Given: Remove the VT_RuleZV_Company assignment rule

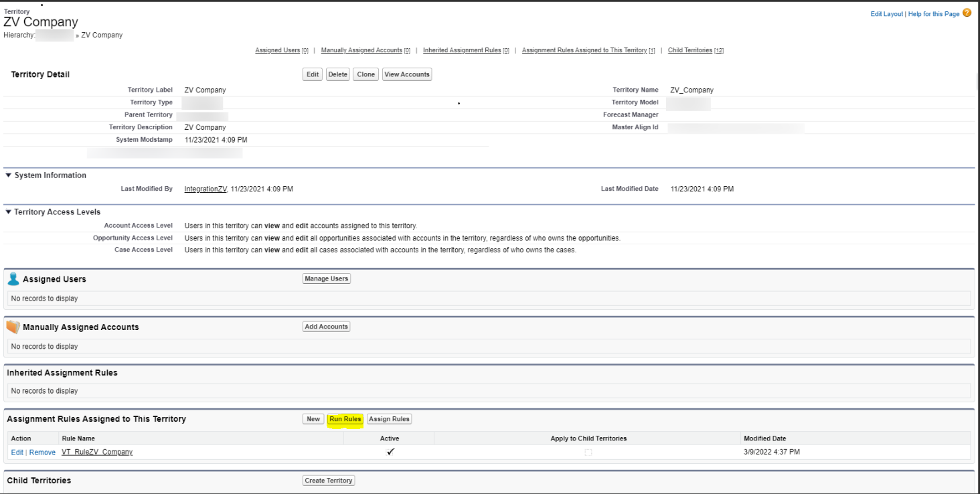Looking at the screenshot, I should (42, 452).
